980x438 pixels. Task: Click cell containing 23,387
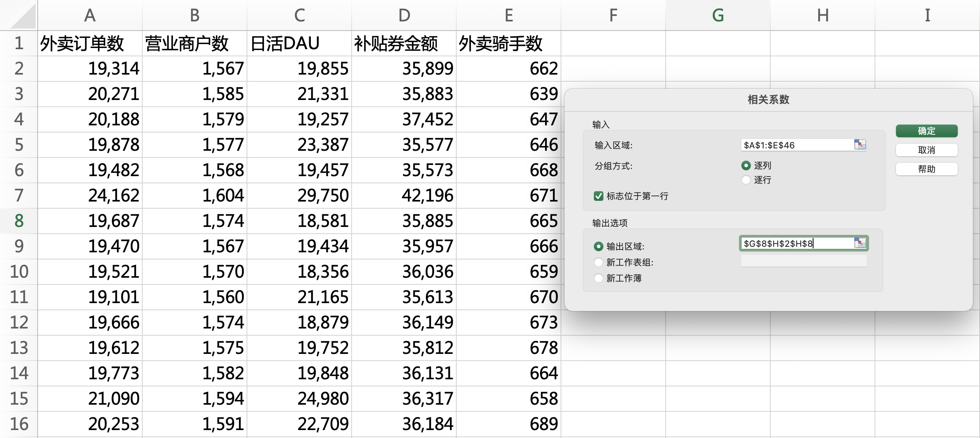[299, 145]
